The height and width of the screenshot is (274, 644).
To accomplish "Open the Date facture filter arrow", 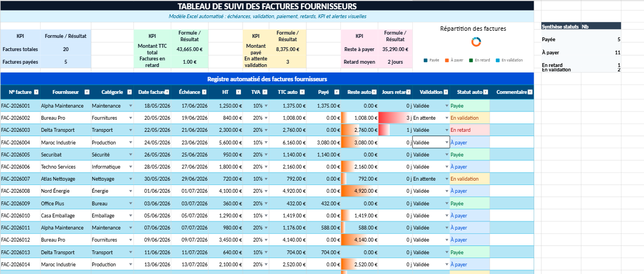I will pos(167,92).
